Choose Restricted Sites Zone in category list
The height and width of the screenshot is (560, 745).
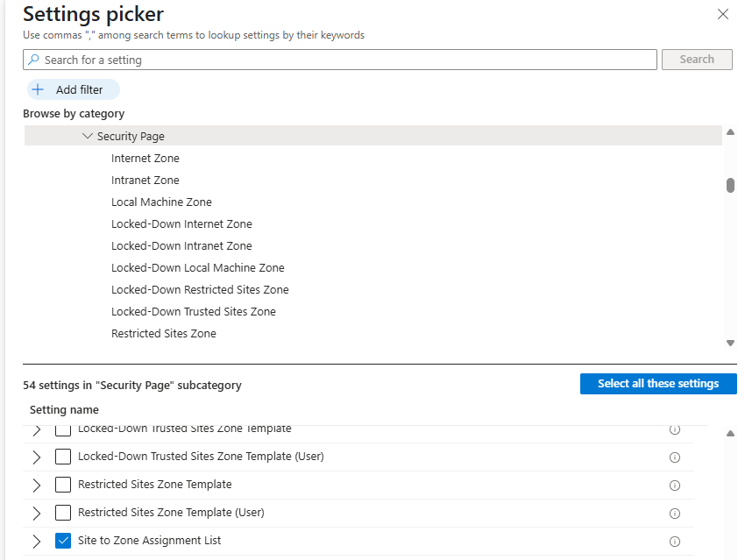pyautogui.click(x=163, y=334)
